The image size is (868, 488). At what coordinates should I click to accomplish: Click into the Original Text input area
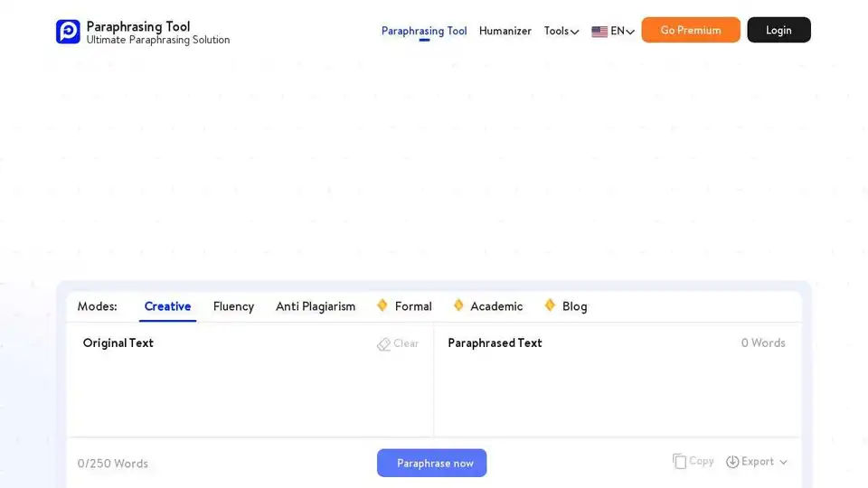(x=250, y=396)
